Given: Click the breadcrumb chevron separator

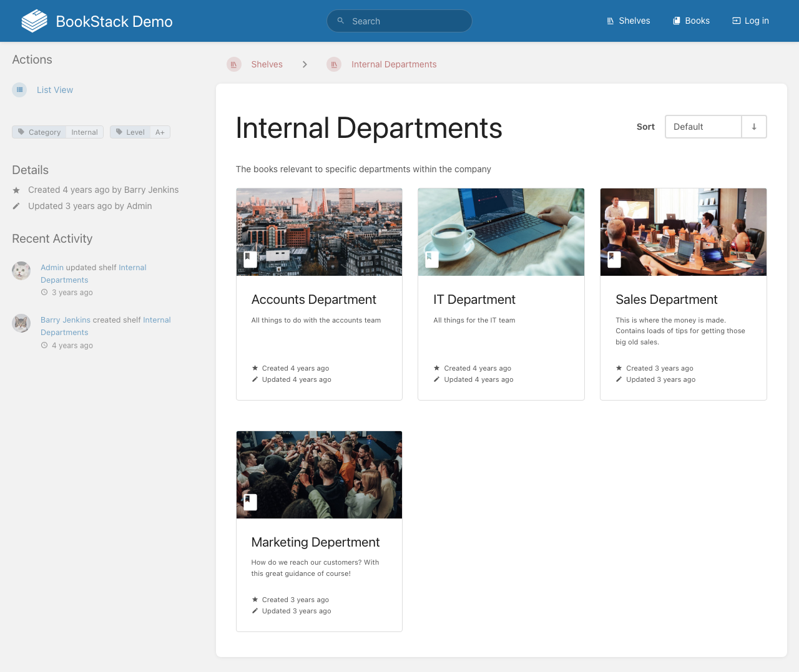Looking at the screenshot, I should pos(305,64).
